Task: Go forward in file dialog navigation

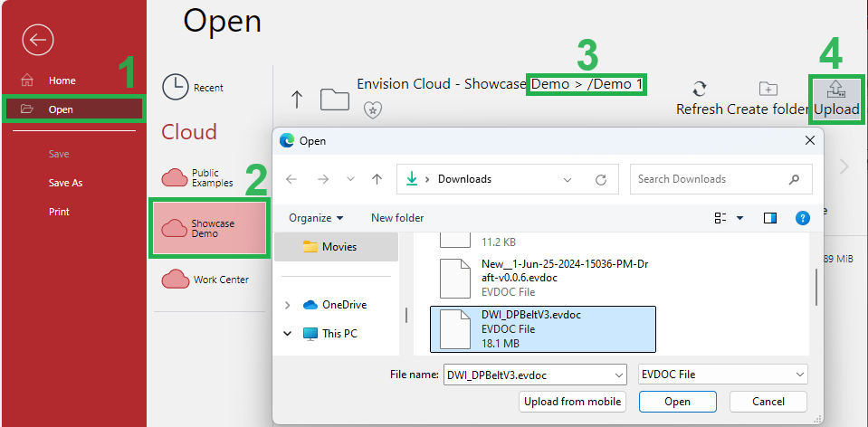Action: click(323, 179)
